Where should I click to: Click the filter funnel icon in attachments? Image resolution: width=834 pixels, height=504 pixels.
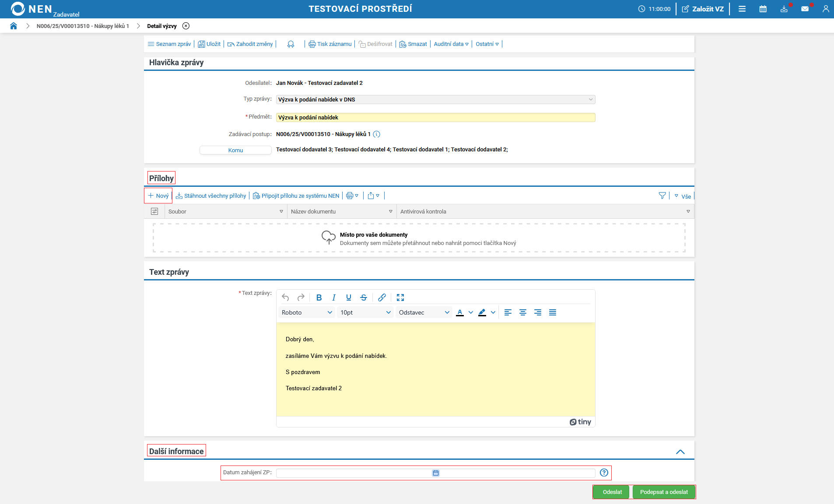tap(662, 196)
